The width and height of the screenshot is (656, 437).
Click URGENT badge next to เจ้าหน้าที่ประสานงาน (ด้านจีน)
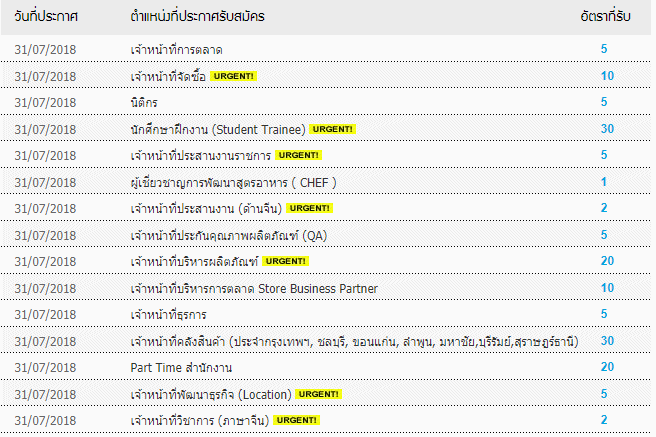[x=309, y=208]
